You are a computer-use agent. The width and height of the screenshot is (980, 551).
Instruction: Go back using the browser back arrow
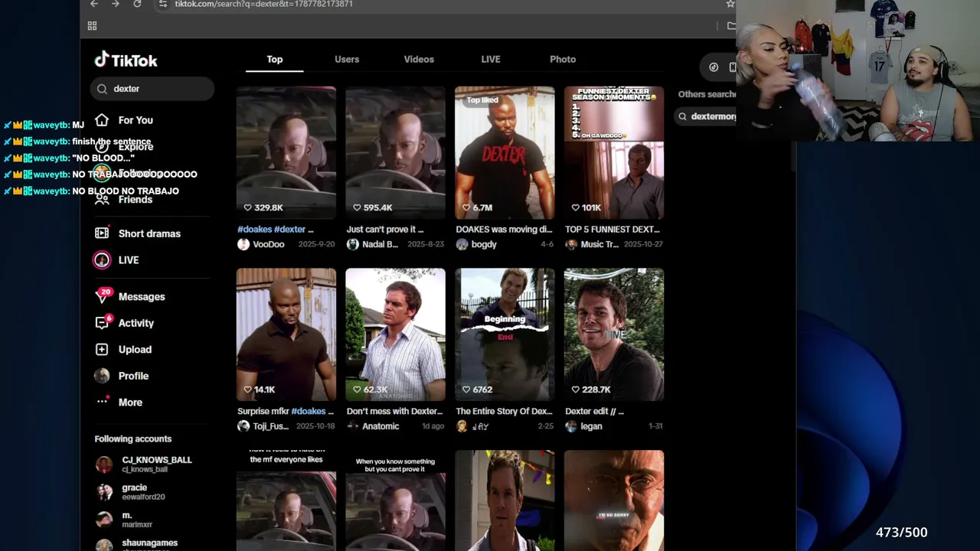pyautogui.click(x=93, y=4)
